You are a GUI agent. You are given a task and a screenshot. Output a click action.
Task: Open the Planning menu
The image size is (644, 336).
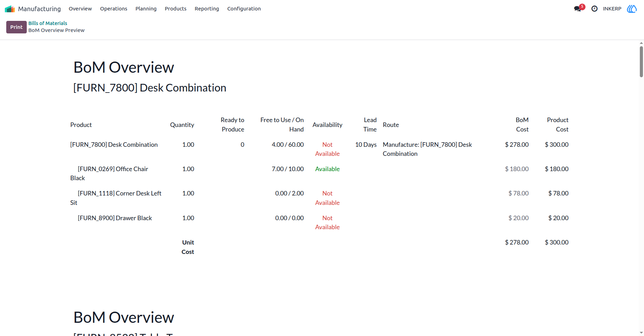coord(146,9)
